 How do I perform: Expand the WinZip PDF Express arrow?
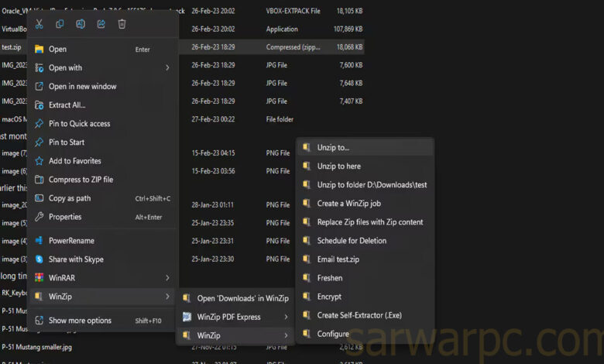pos(286,317)
